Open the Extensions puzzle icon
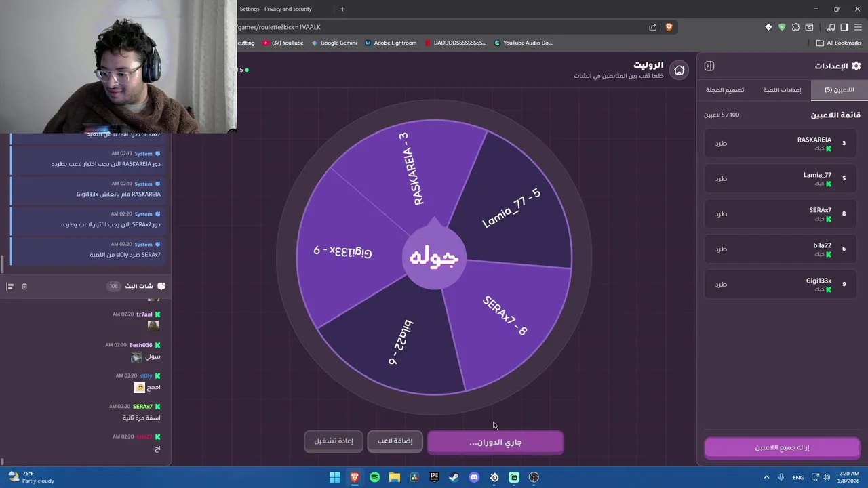Viewport: 868px width, 488px height. [795, 27]
